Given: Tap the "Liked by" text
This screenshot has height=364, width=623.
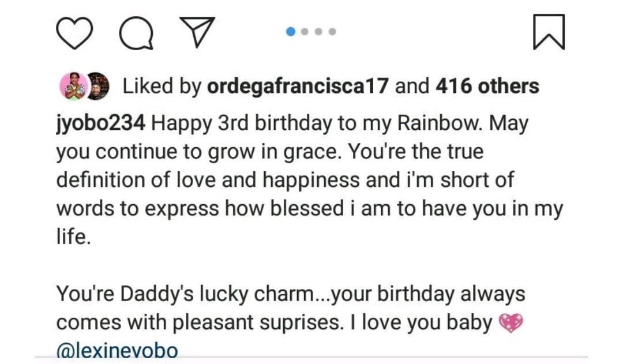Looking at the screenshot, I should 161,87.
